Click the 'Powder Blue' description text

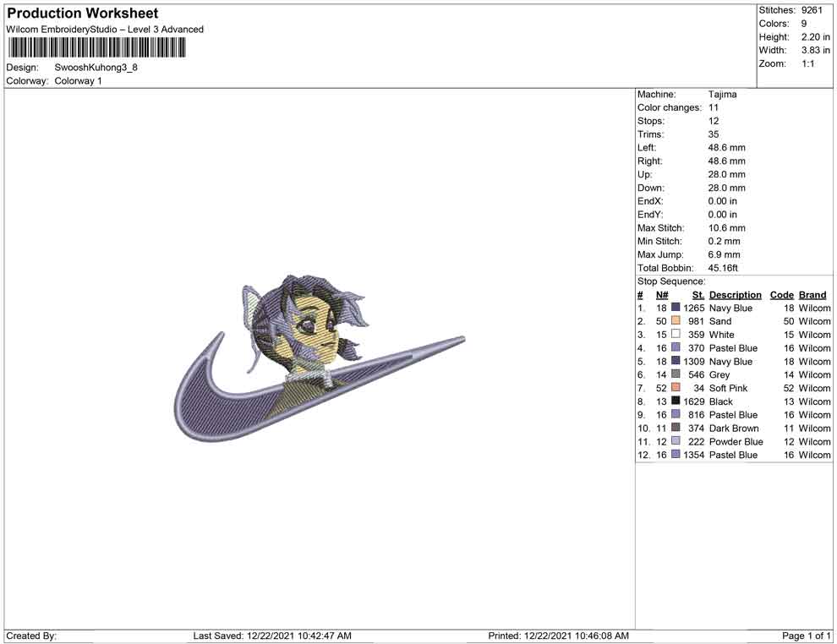tap(736, 441)
